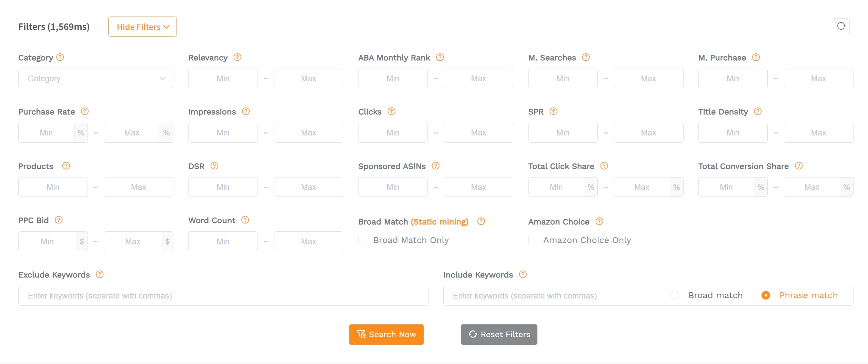Open the Relevancy help tooltip
This screenshot has width=868, height=364.
point(237,58)
